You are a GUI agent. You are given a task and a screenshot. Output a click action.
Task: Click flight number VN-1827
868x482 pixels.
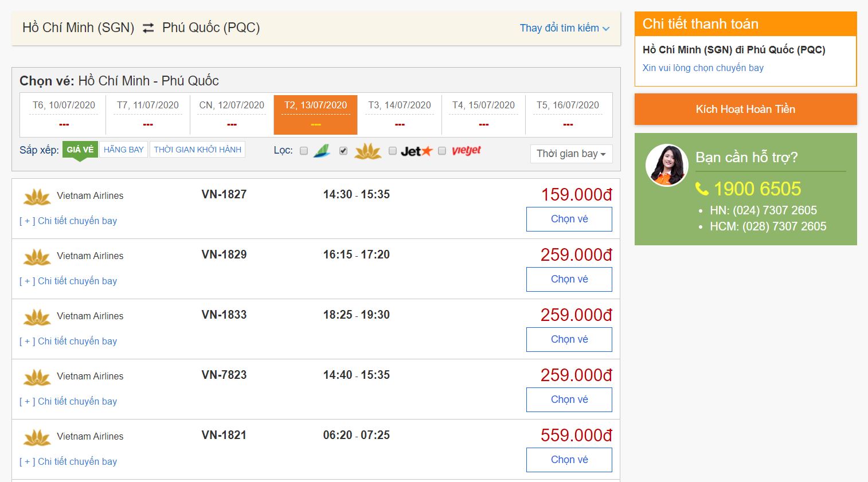(224, 194)
